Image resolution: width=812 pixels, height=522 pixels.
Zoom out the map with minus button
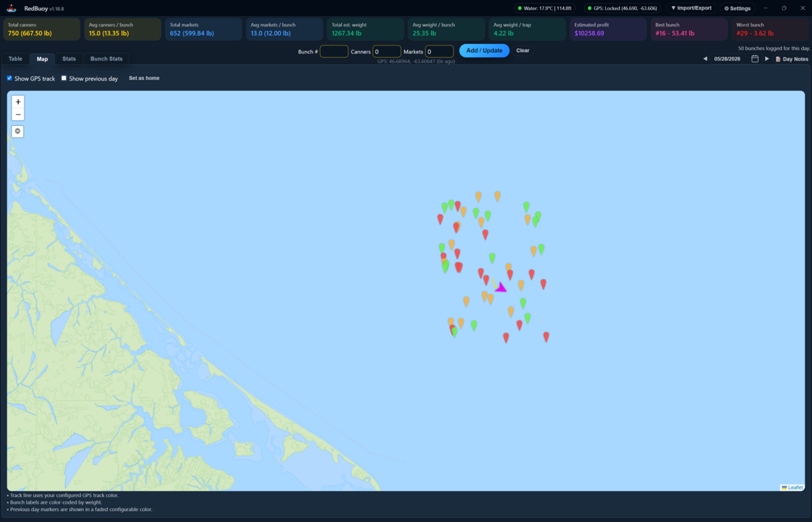pyautogui.click(x=18, y=114)
